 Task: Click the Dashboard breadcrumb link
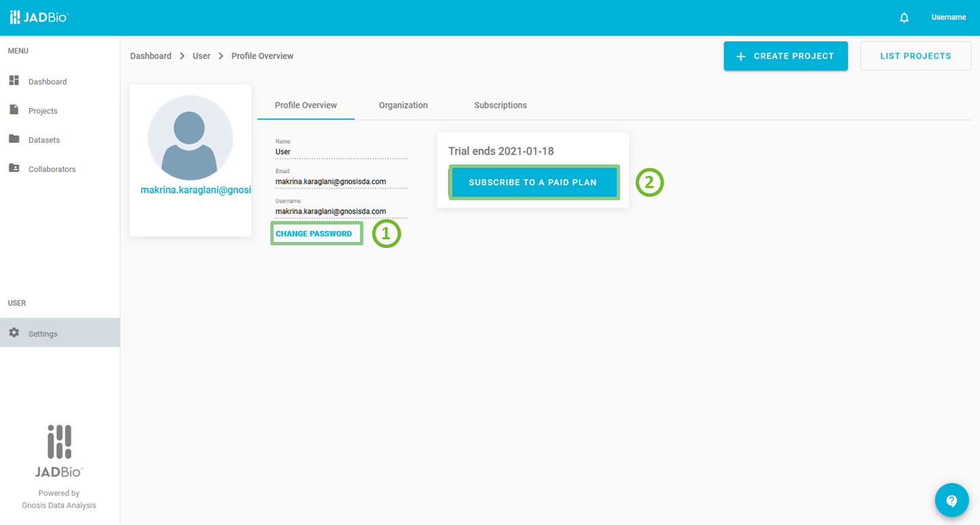150,56
